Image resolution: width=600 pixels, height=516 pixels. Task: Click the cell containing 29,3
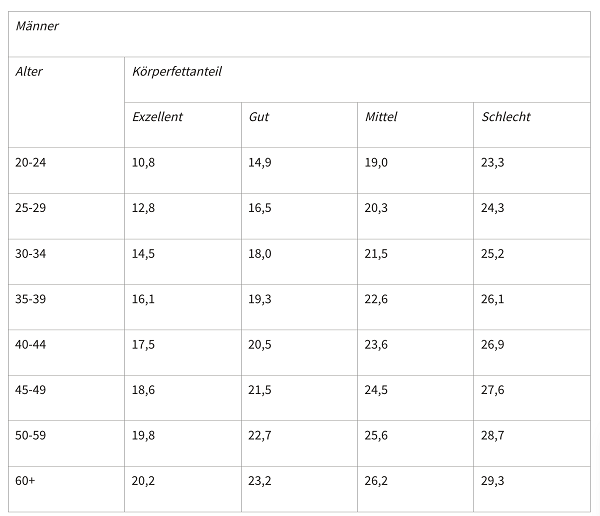[493, 481]
